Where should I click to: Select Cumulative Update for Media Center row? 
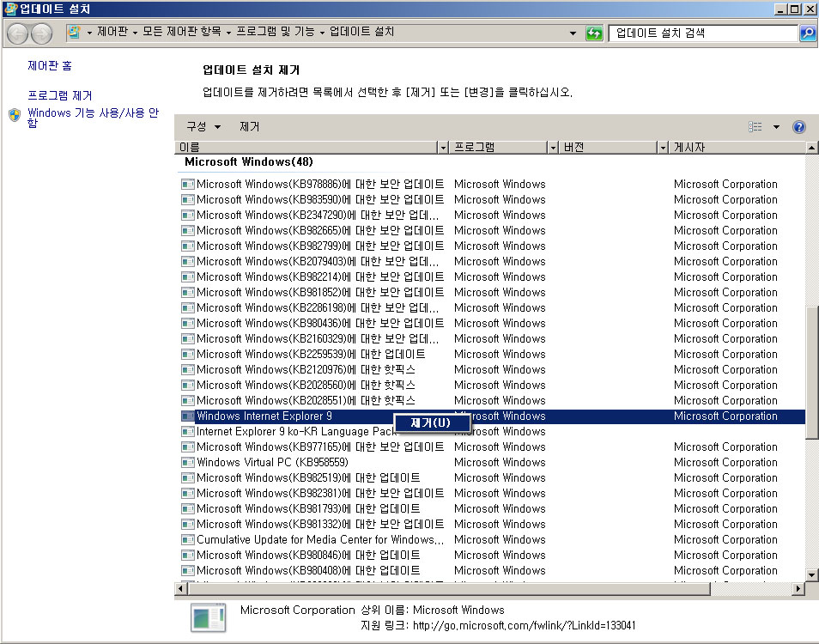tap(492, 539)
